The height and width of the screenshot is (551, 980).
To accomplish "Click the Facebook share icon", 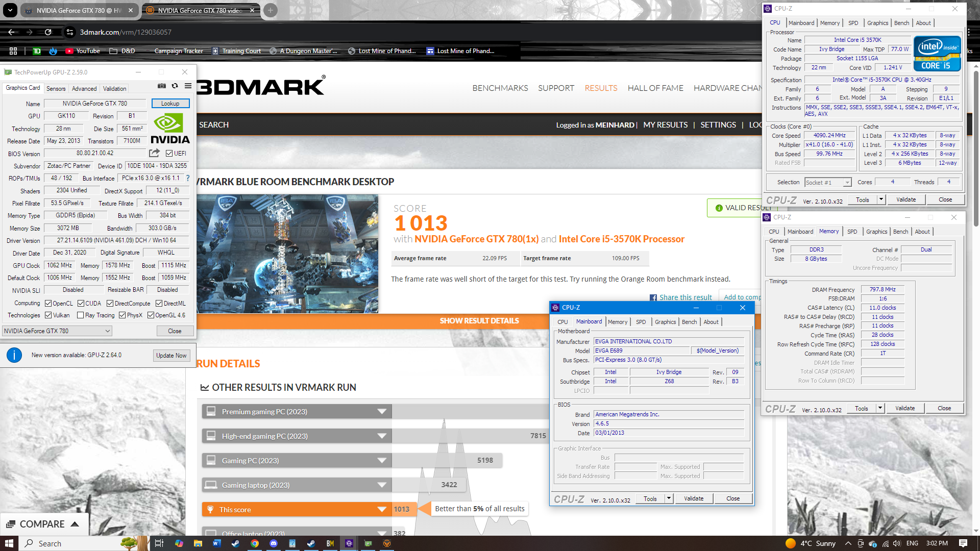I will click(x=653, y=298).
